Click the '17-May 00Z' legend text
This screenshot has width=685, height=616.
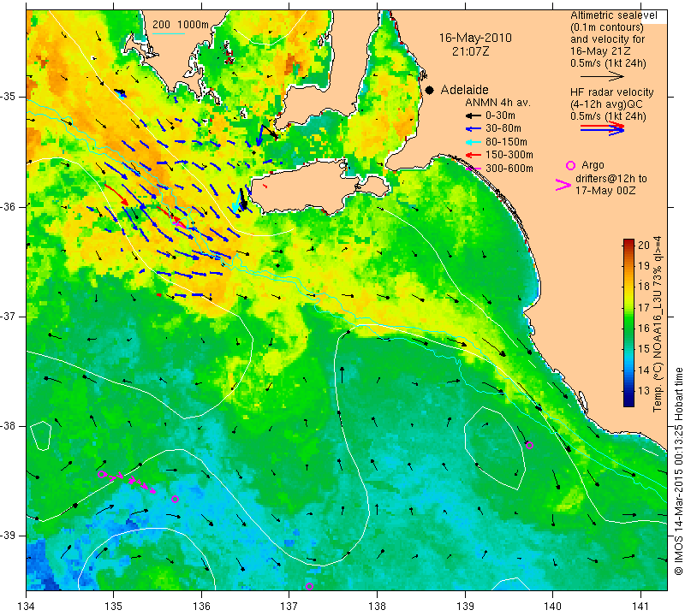605,191
